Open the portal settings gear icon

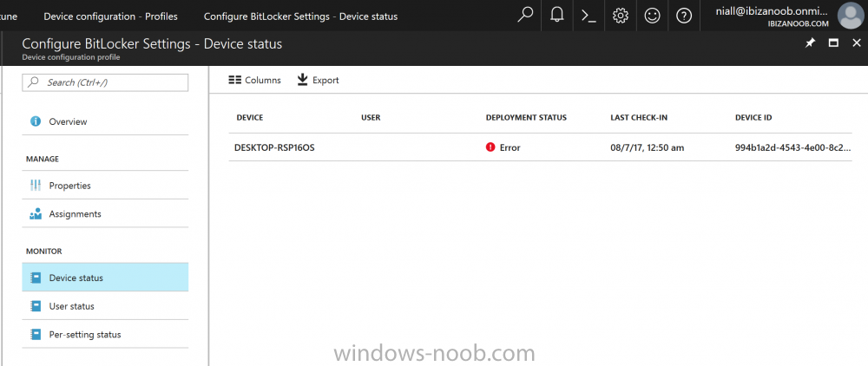pos(621,16)
